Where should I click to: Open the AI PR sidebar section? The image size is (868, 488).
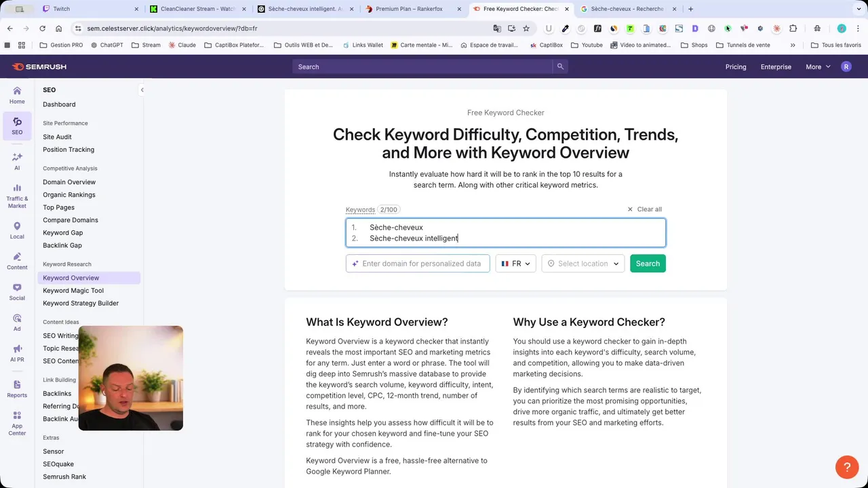coord(17,353)
